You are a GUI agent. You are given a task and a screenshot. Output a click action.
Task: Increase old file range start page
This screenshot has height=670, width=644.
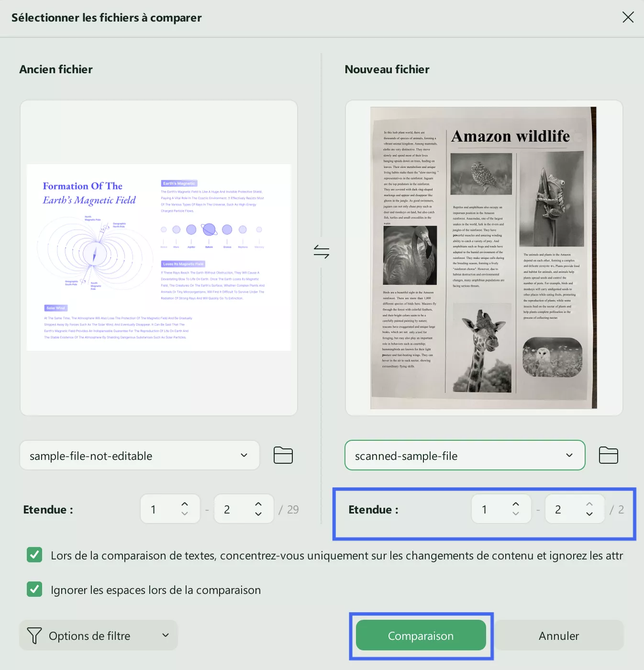click(x=185, y=504)
